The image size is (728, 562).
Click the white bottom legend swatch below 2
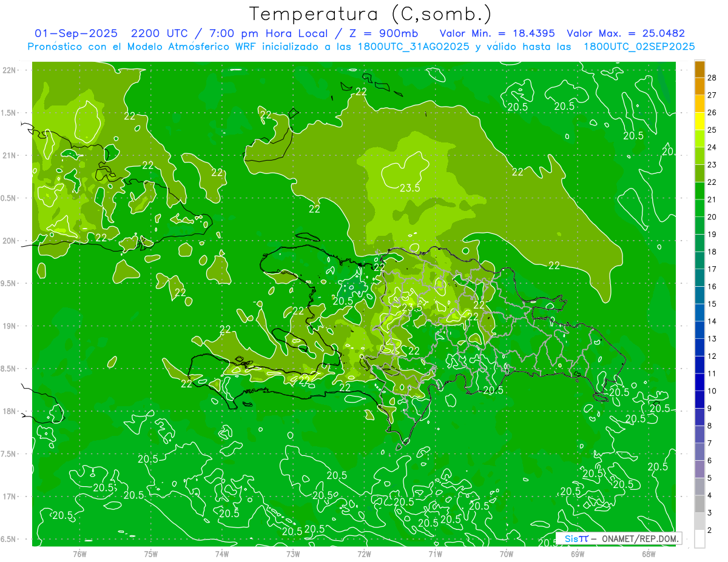[699, 539]
